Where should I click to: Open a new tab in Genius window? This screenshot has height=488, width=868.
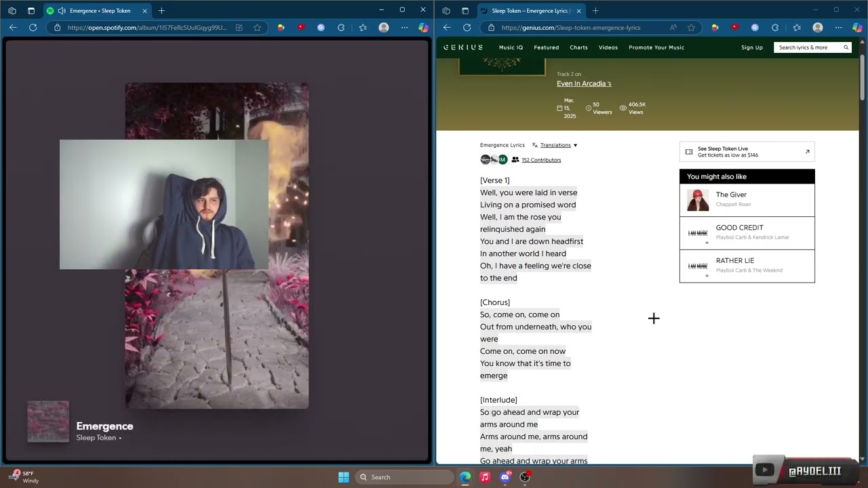[x=595, y=11]
